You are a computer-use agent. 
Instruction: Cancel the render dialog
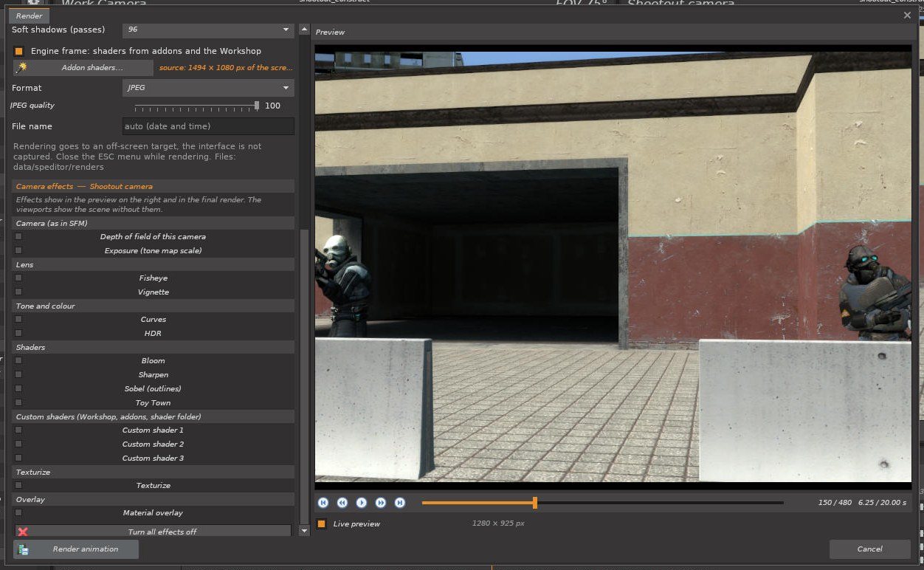[869, 549]
